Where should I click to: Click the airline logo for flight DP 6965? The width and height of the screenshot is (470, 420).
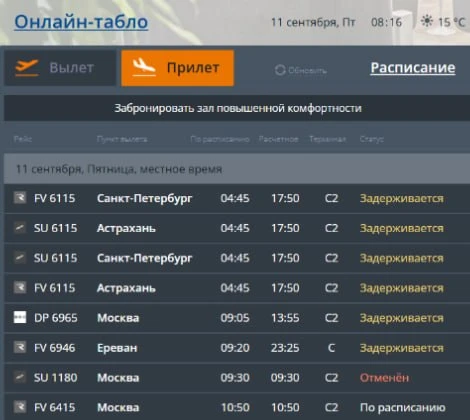pos(20,317)
